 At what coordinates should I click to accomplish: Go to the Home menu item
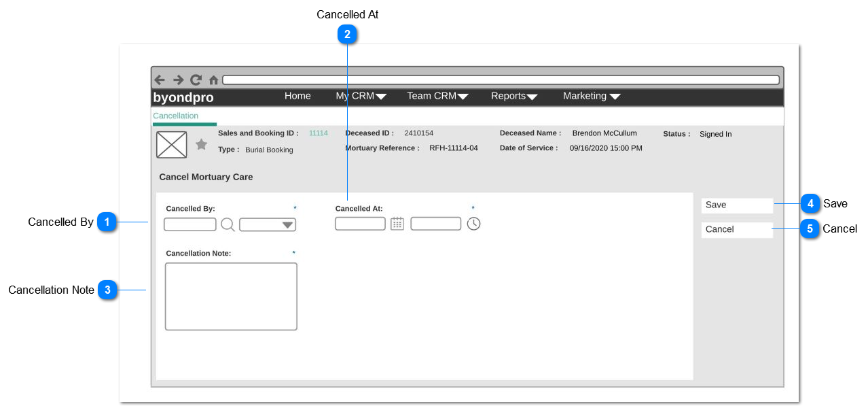(297, 96)
